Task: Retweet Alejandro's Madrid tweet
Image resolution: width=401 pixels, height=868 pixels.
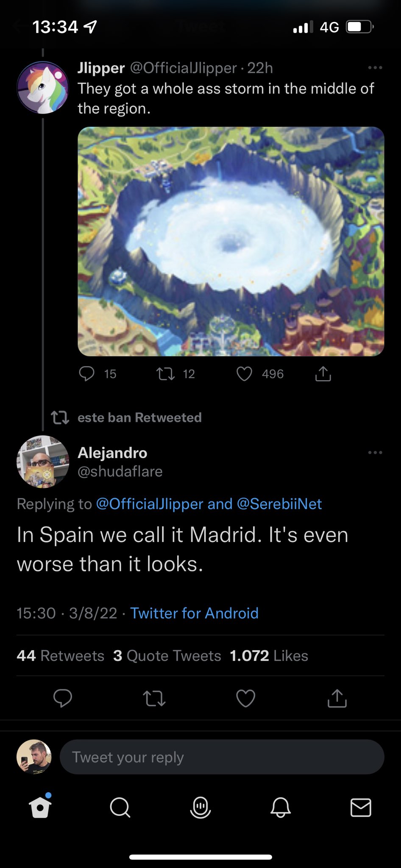Action: (154, 698)
